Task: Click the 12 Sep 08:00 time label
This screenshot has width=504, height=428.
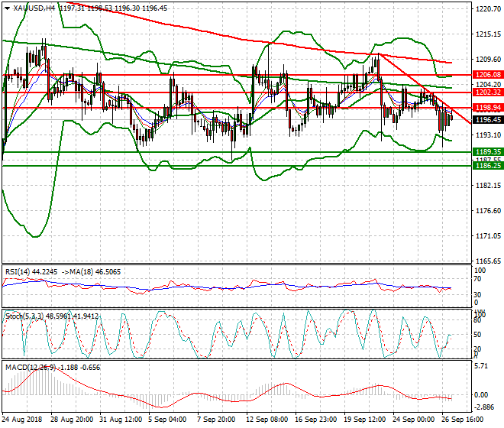Action: [267, 420]
